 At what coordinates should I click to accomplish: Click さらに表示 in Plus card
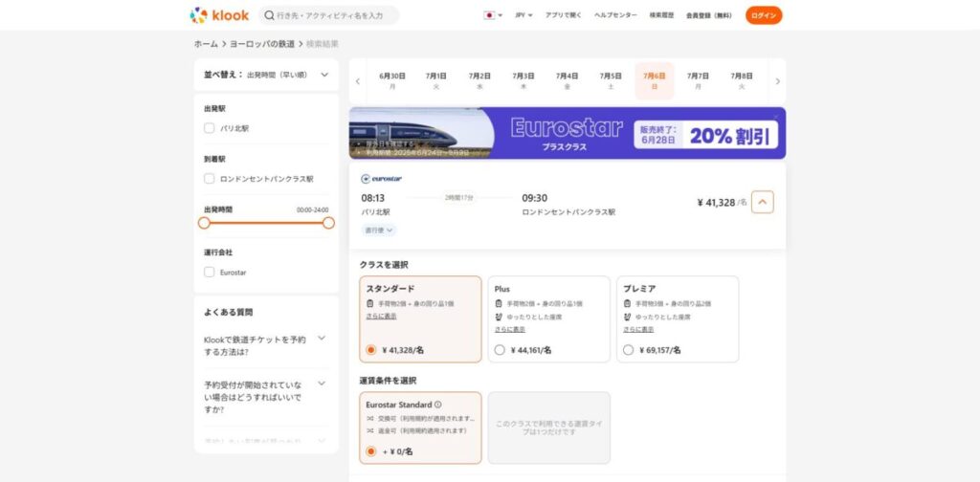click(510, 329)
